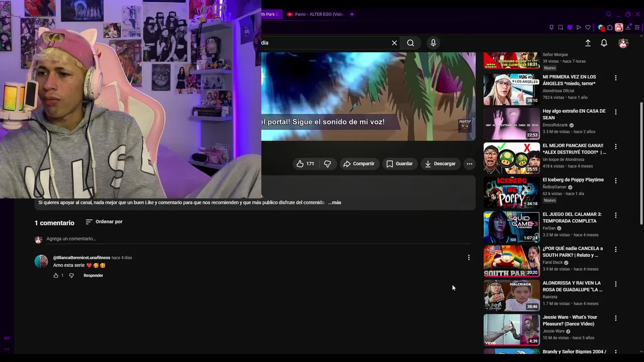Open YouTube upload/create icon

click(588, 43)
